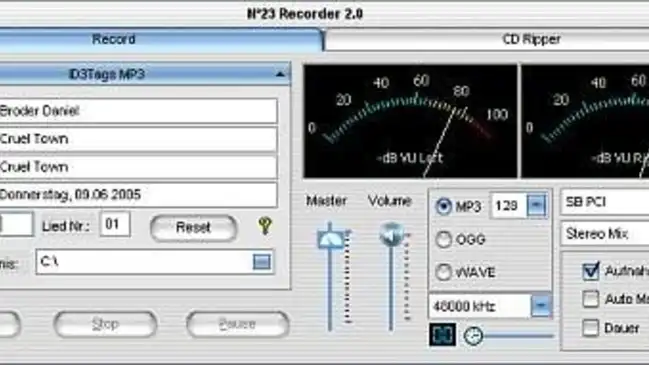649x365 pixels.
Task: Toggle the Auto checkbox
Action: pos(590,299)
